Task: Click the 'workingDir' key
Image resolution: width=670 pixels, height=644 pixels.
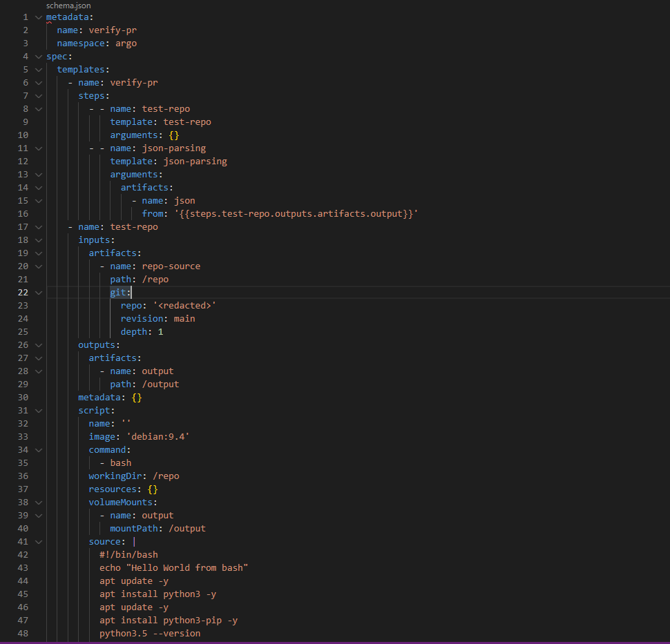Action: tap(115, 476)
